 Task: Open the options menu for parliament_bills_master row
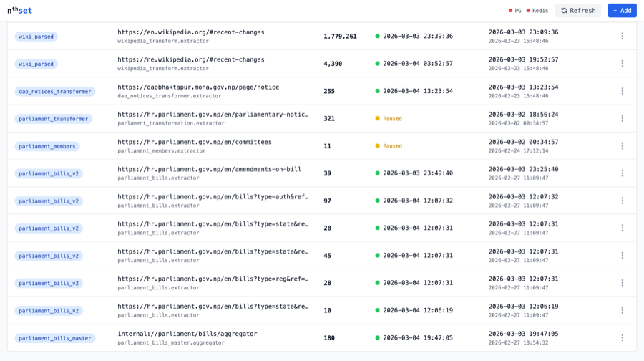[622, 337]
